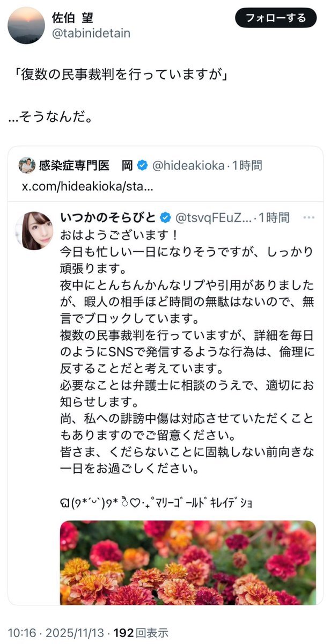The image size is (331, 644).
Task: Click 感染症専門医 岡's small avatar icon
Action: click(x=27, y=165)
